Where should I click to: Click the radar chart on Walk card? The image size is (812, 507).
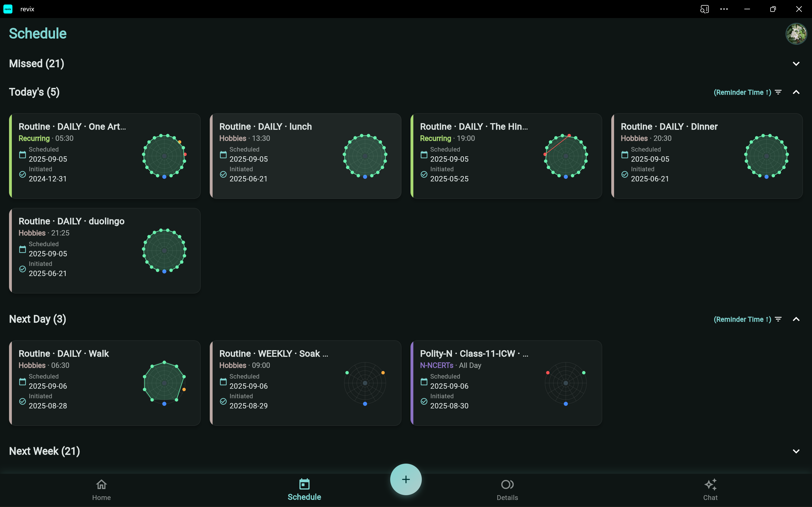click(164, 383)
